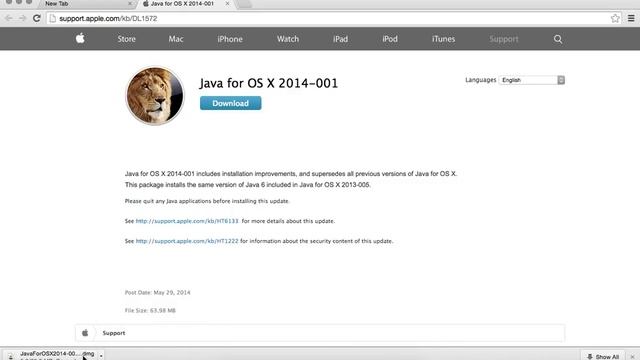
Task: Click the Support breadcrumb link
Action: 114,333
